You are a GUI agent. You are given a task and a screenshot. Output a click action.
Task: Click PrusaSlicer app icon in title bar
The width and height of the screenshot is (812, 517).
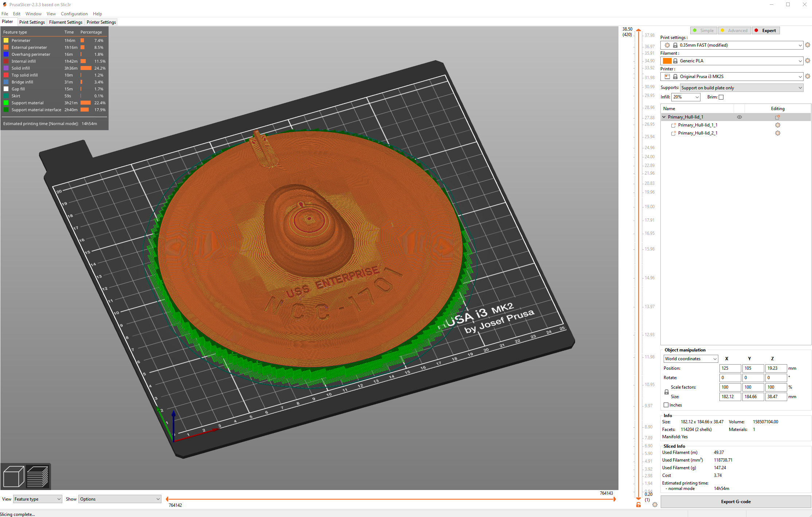coord(5,4)
